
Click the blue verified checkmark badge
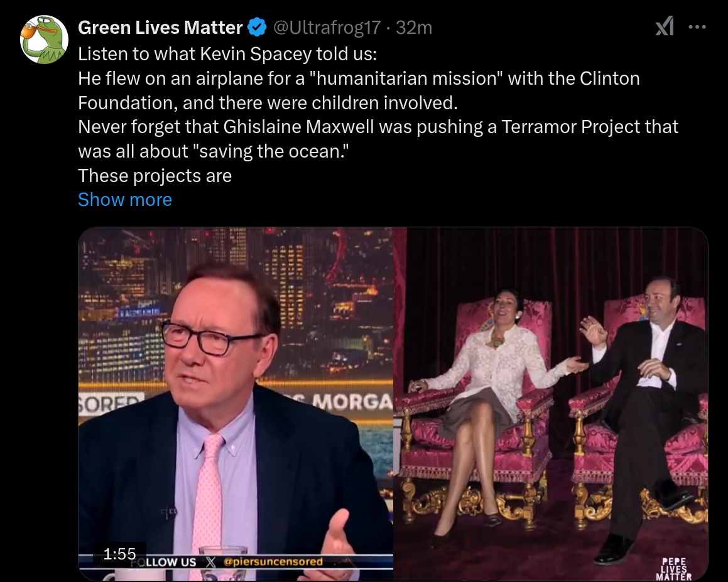coord(257,28)
